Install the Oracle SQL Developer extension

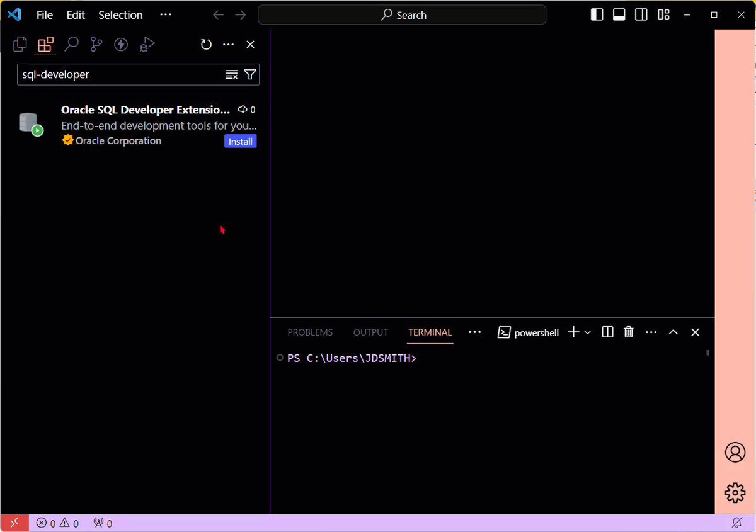tap(241, 142)
